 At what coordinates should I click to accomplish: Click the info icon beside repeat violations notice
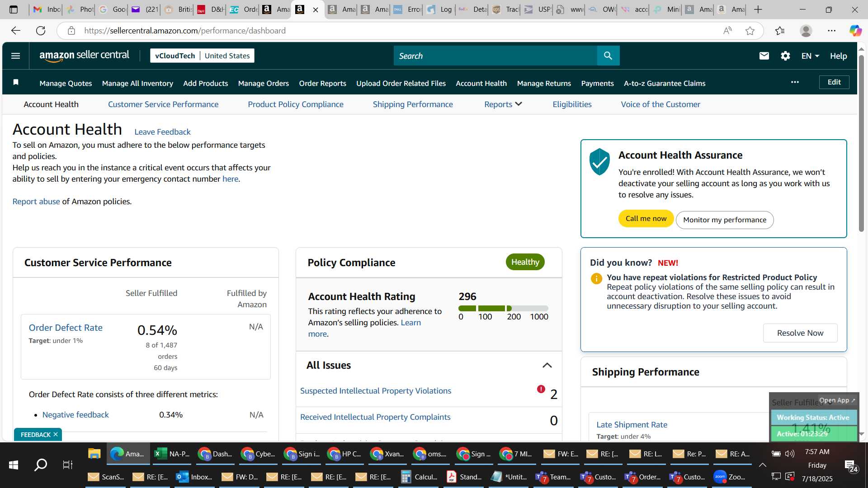coord(596,278)
